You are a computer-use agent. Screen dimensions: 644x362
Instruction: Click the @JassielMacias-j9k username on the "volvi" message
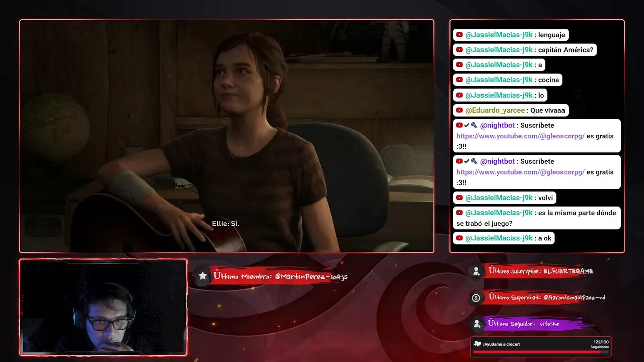pyautogui.click(x=499, y=198)
